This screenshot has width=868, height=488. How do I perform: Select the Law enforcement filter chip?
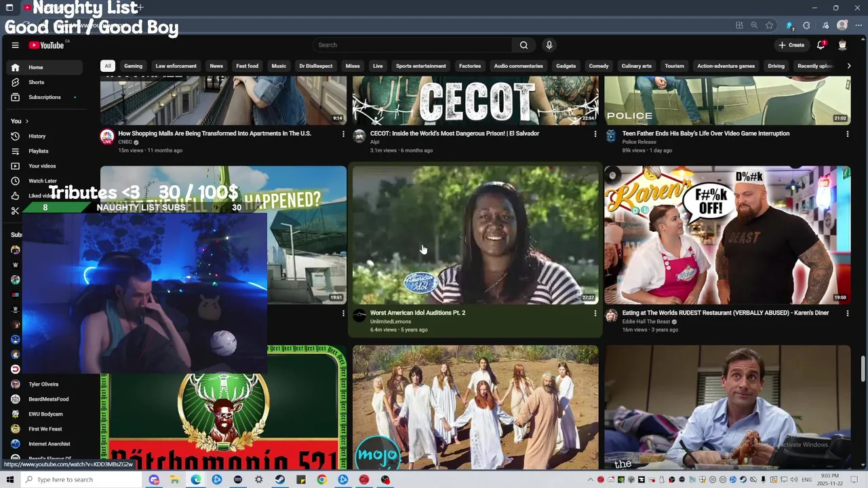(x=176, y=66)
